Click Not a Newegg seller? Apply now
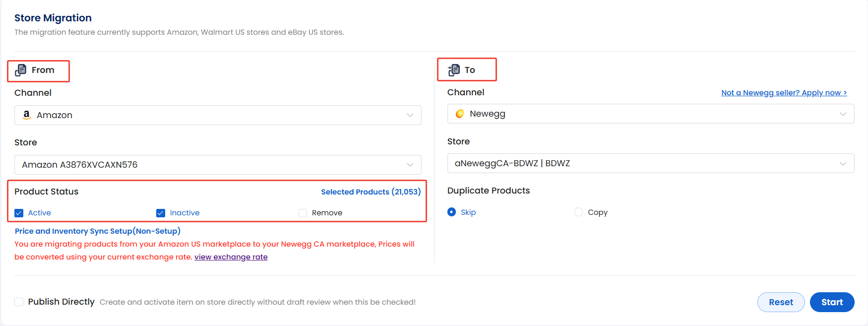 point(784,93)
